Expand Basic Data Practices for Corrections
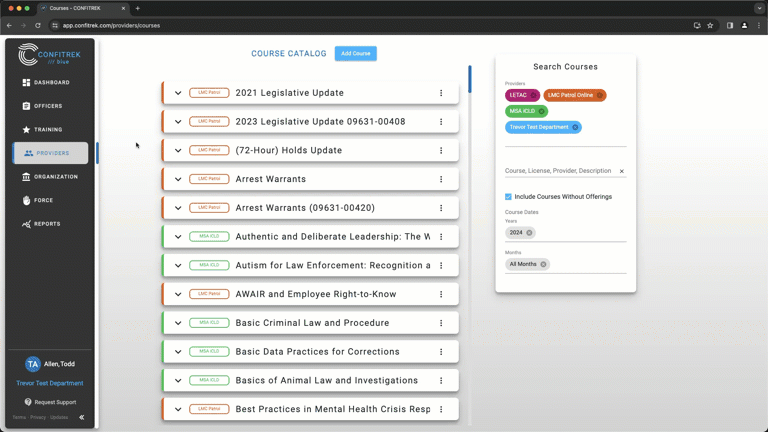 [x=178, y=352]
